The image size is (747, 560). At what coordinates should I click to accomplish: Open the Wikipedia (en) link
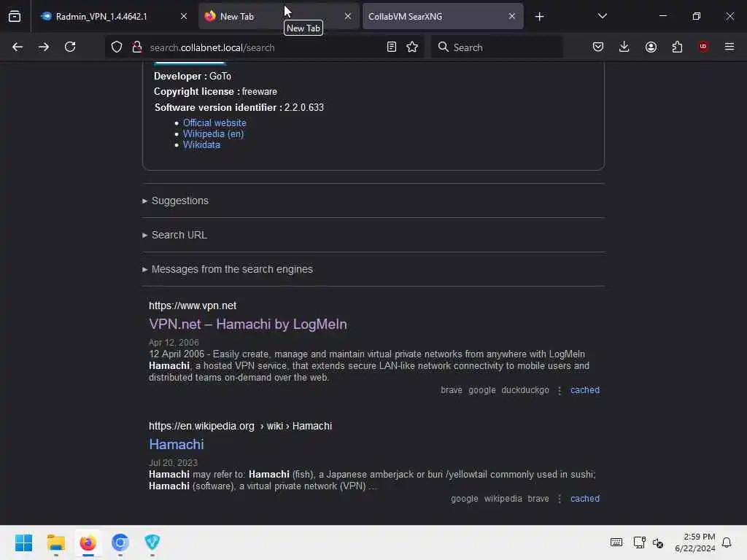point(213,134)
